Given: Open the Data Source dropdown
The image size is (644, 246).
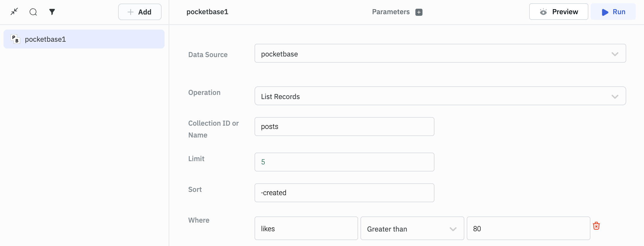Looking at the screenshot, I should click(x=440, y=54).
